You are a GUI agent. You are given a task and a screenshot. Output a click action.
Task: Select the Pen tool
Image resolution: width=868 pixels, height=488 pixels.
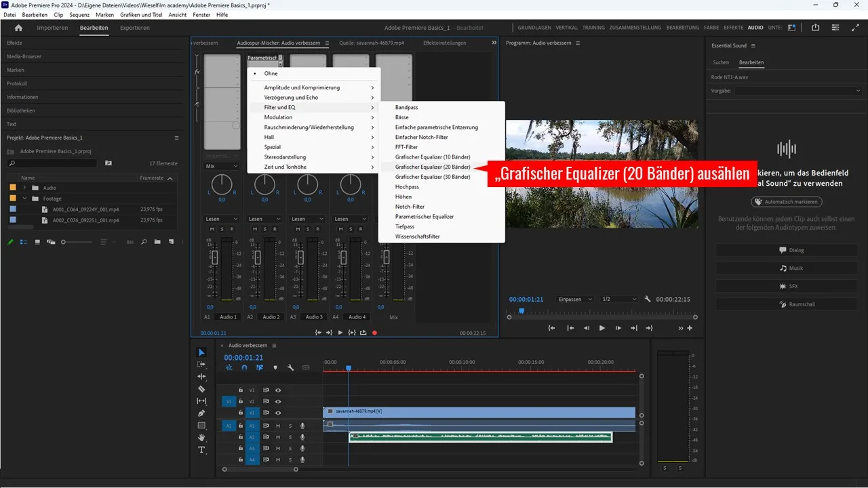click(x=201, y=413)
